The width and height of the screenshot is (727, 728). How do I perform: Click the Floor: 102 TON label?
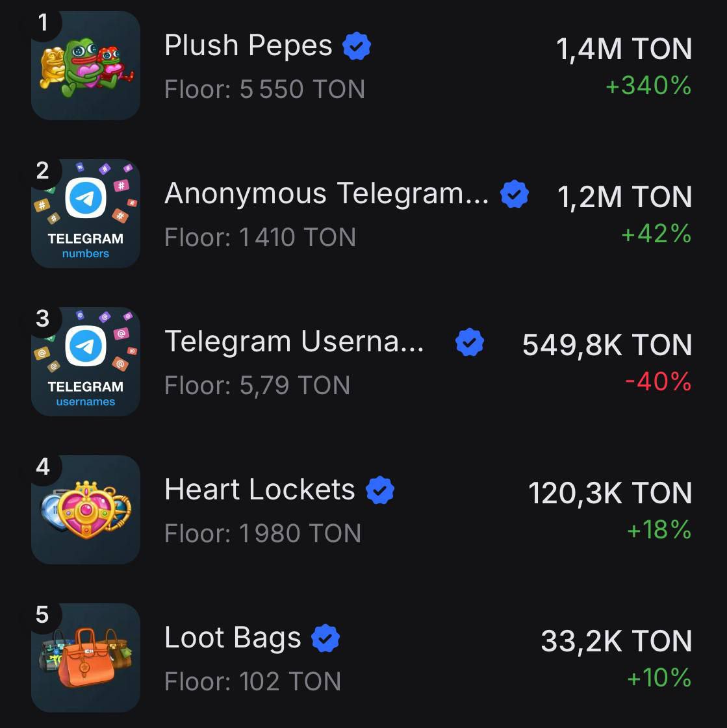(x=253, y=682)
